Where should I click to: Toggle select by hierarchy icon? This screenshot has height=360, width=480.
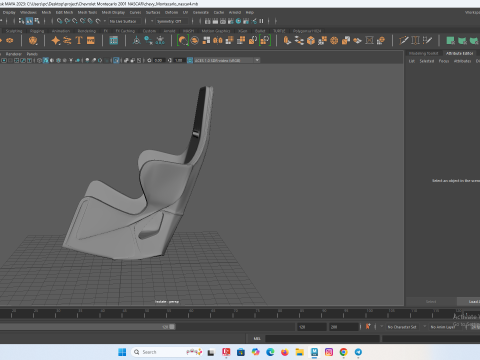22,21
